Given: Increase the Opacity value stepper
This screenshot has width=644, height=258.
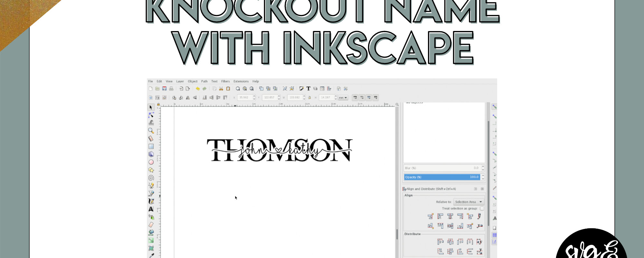Looking at the screenshot, I should coord(483,175).
